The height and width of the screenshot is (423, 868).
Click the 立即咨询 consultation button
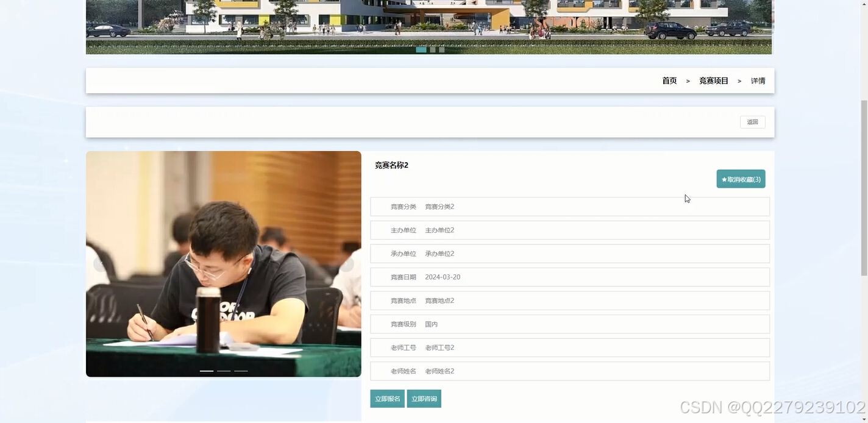[x=424, y=398]
